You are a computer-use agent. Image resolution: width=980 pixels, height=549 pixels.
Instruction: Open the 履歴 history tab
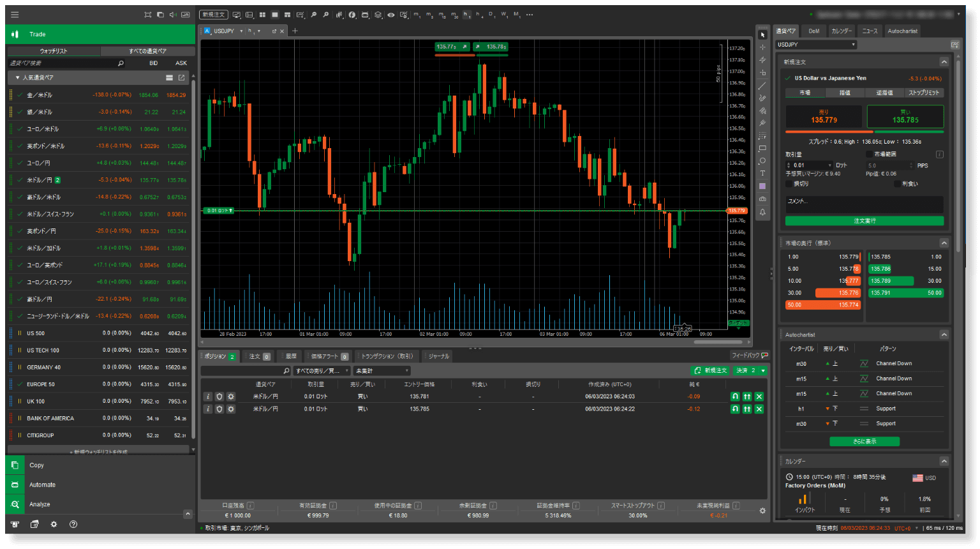click(x=291, y=356)
